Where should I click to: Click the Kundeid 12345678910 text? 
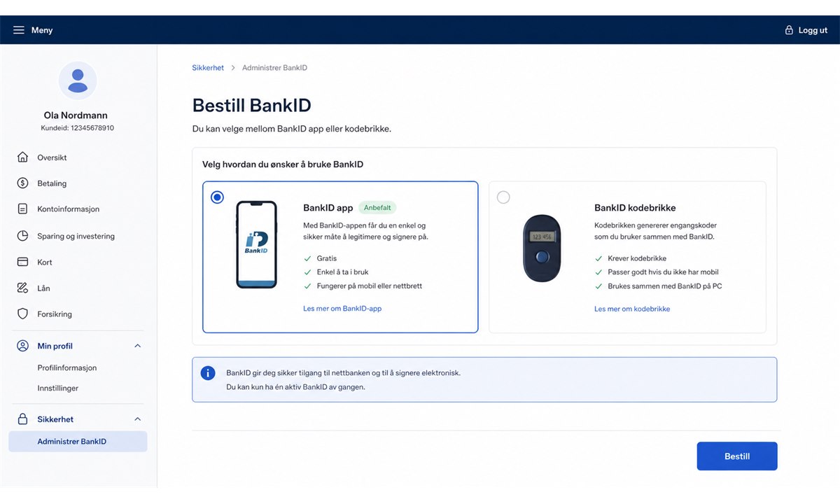[77, 128]
